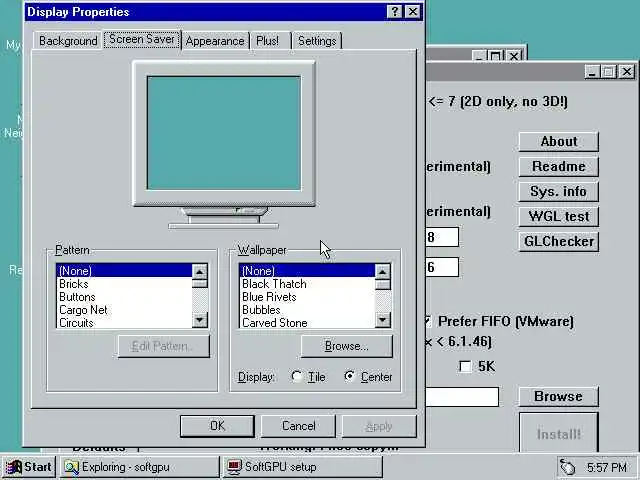This screenshot has width=640, height=480.
Task: Pick the Bubbles wallpaper
Action: tap(307, 310)
